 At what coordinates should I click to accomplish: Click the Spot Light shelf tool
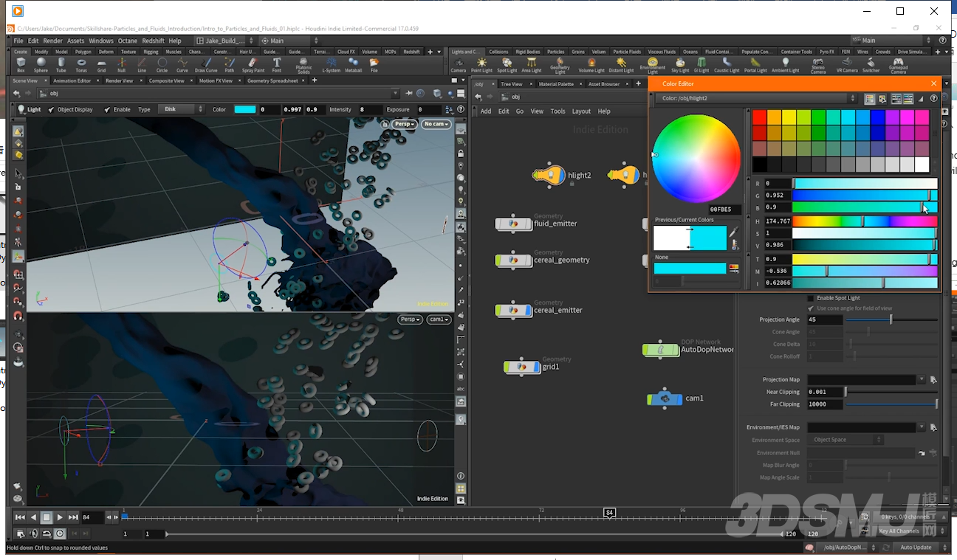tap(507, 65)
